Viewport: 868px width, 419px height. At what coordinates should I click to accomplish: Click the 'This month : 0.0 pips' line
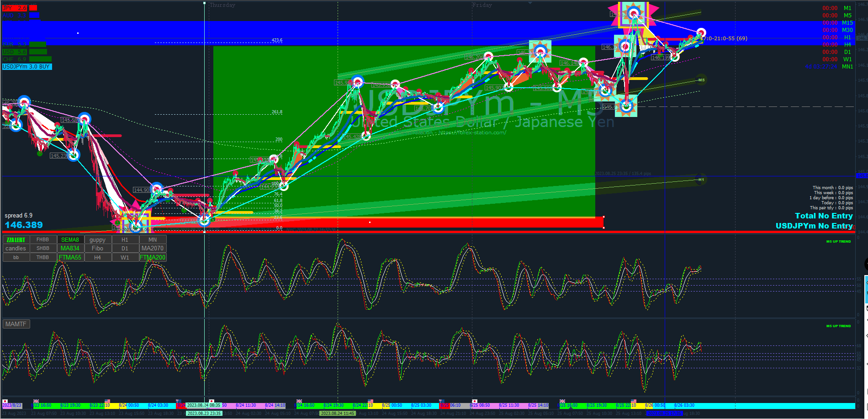[832, 188]
